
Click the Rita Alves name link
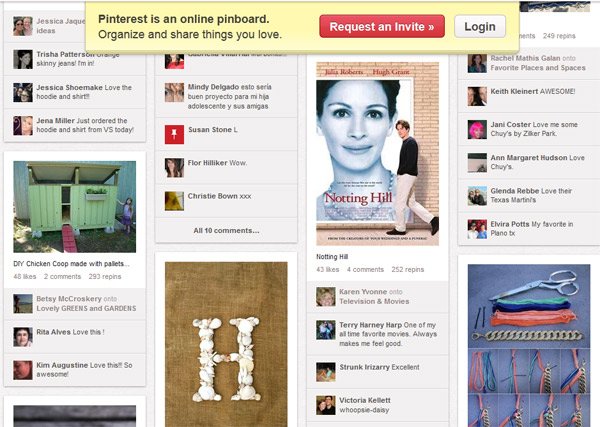point(54,332)
